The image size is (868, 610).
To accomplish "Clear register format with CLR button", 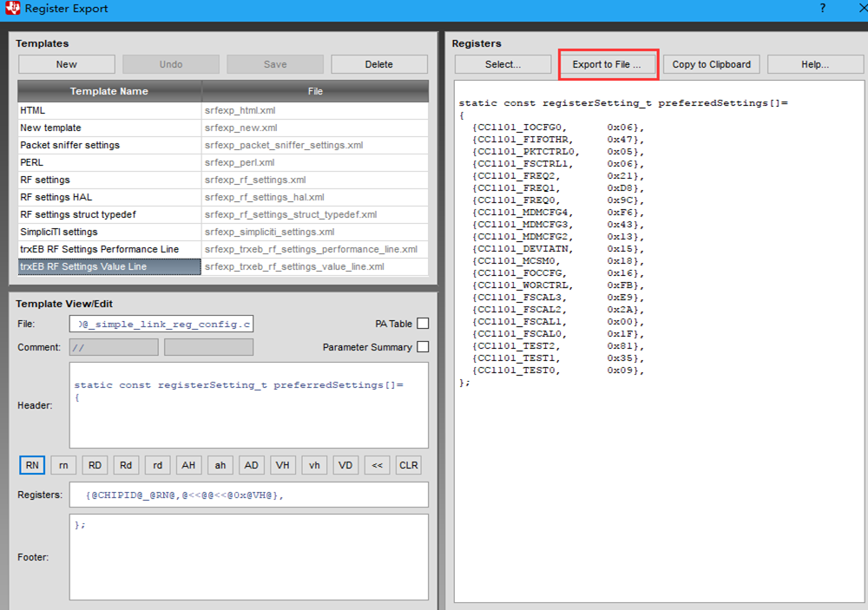I will click(408, 465).
